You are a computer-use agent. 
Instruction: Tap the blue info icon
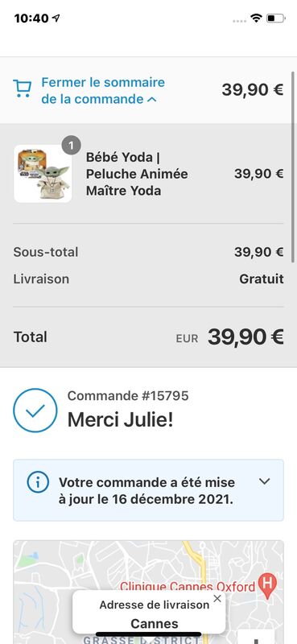pos(38,481)
